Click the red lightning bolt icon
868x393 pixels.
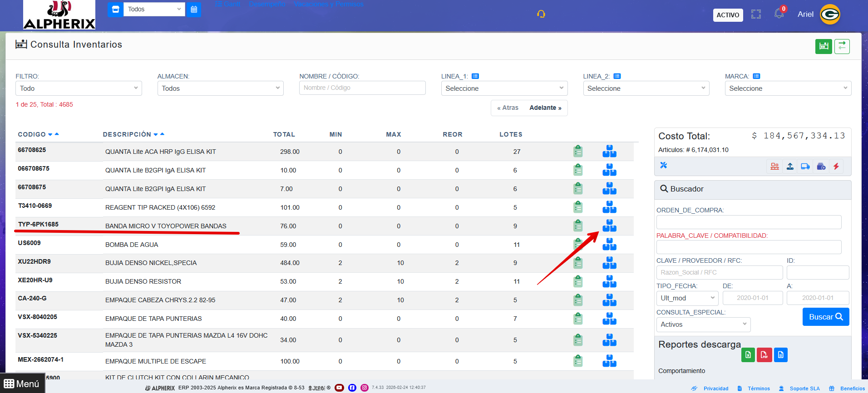click(836, 167)
